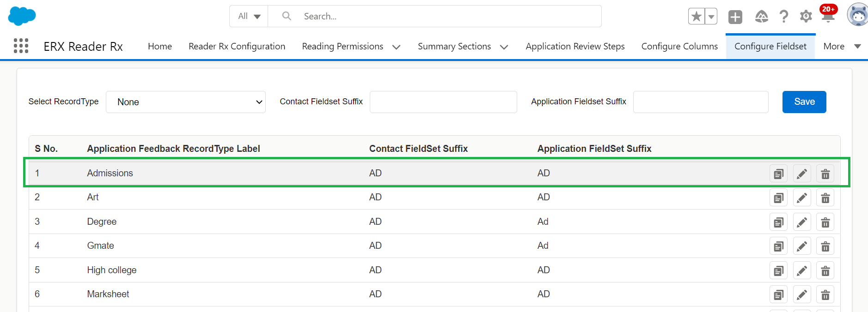Delete the High college row

[825, 271]
